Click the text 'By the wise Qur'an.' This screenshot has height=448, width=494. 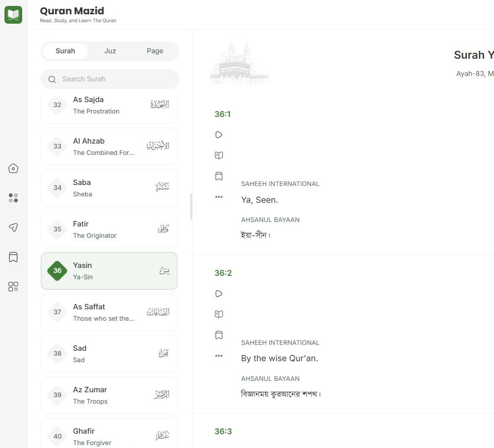[x=280, y=359]
